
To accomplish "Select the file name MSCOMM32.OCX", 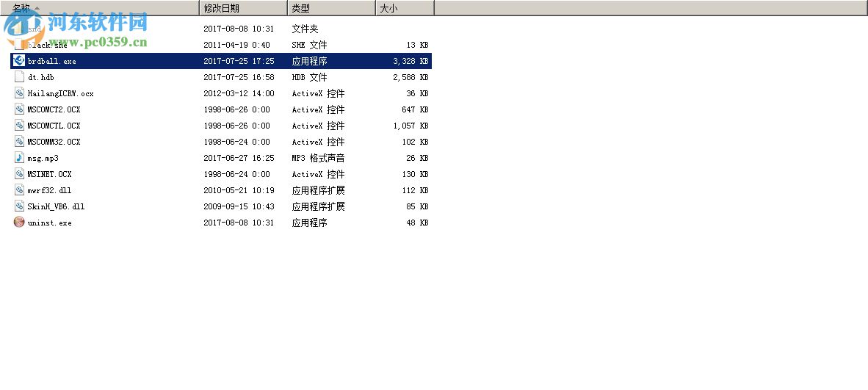I will pos(54,142).
